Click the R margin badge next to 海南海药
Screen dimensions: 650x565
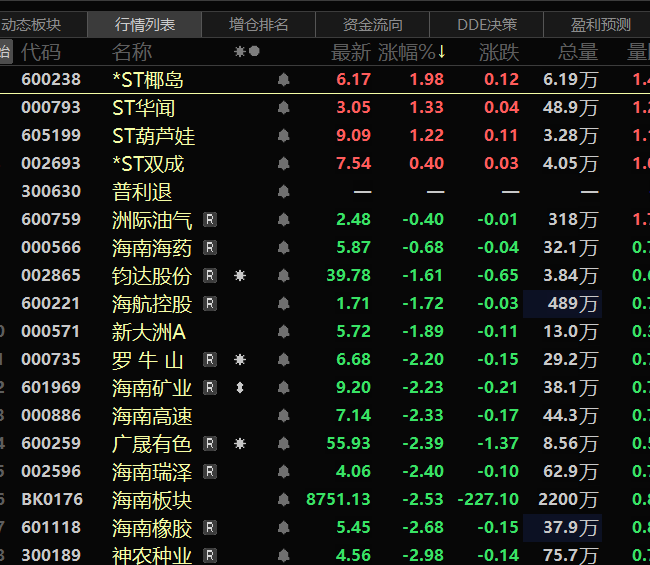[x=210, y=247]
